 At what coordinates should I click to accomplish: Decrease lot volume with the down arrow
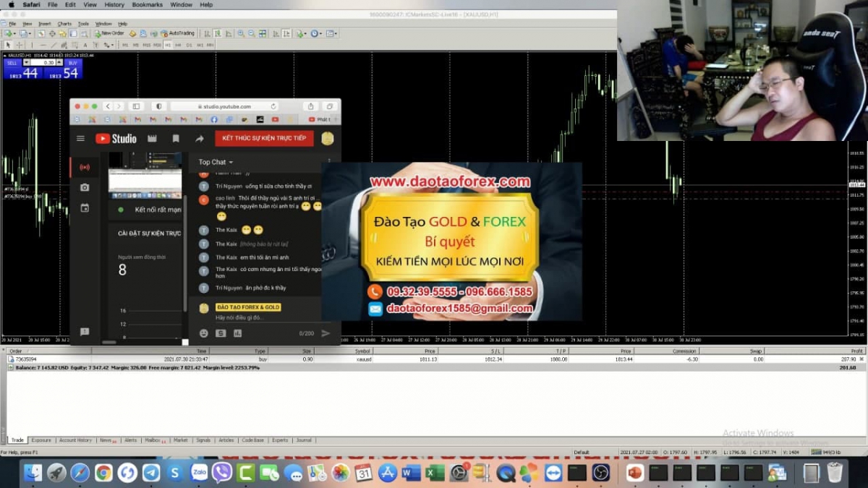(27, 63)
